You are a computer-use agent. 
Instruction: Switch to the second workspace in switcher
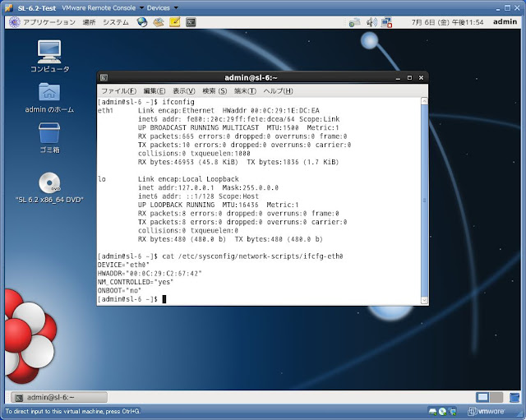tap(496, 398)
